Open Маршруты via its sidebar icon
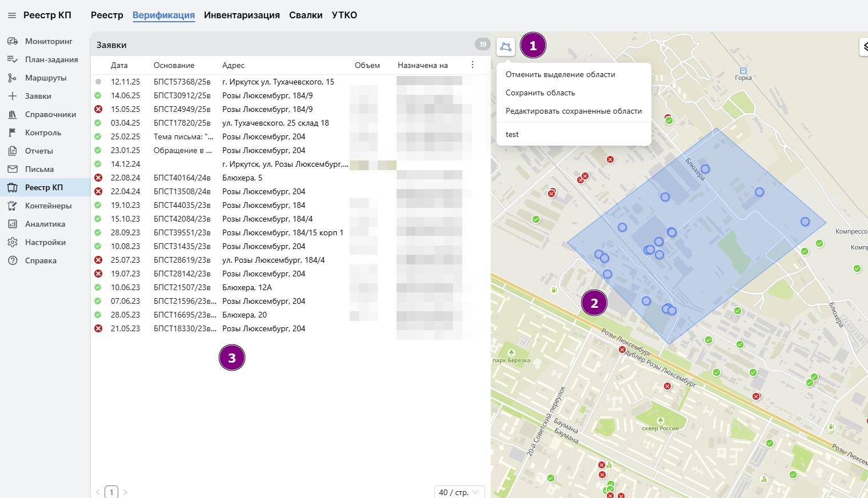868x498 pixels. point(12,78)
